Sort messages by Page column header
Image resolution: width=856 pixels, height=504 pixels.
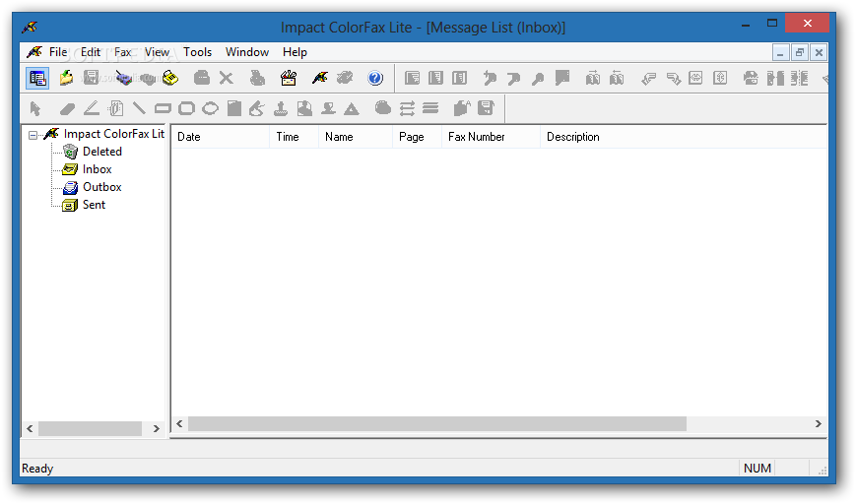point(417,137)
